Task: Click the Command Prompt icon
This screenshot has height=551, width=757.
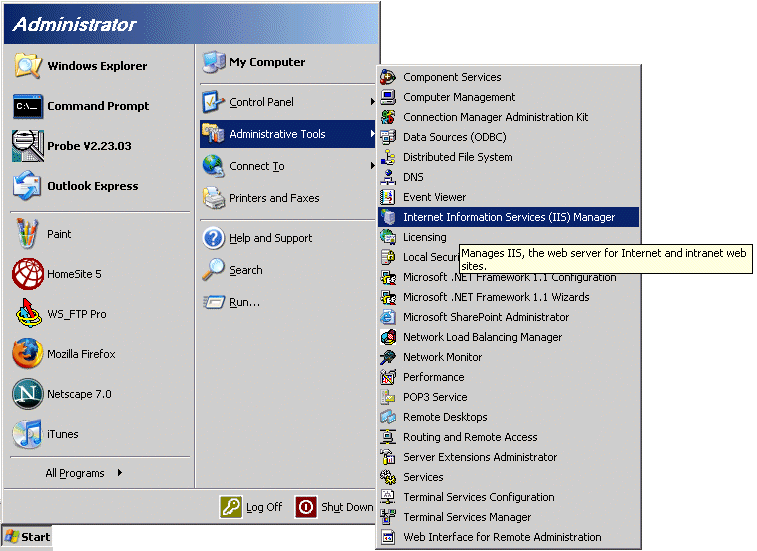Action: 28,106
